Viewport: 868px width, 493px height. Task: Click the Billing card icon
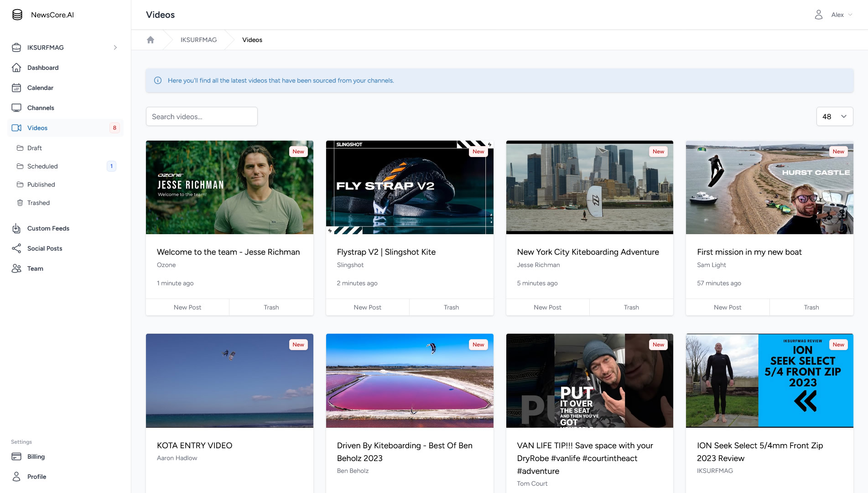[16, 456]
